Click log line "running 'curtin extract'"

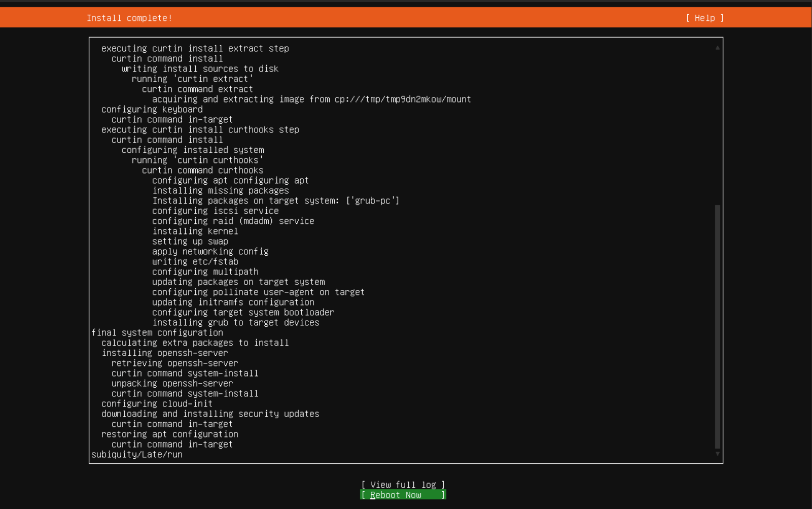[192, 79]
